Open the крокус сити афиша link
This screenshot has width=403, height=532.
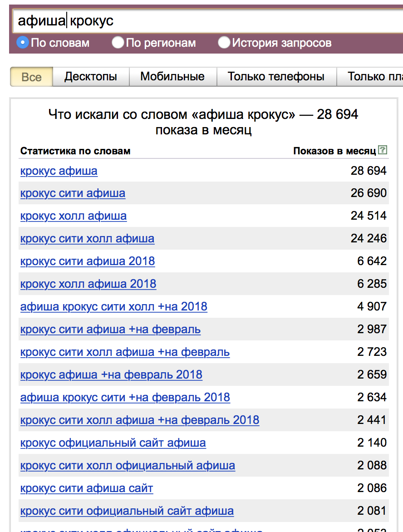click(x=73, y=193)
